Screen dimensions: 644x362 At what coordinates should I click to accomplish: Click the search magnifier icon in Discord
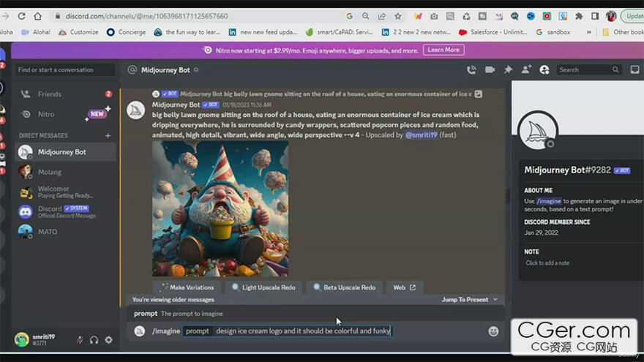pos(615,69)
